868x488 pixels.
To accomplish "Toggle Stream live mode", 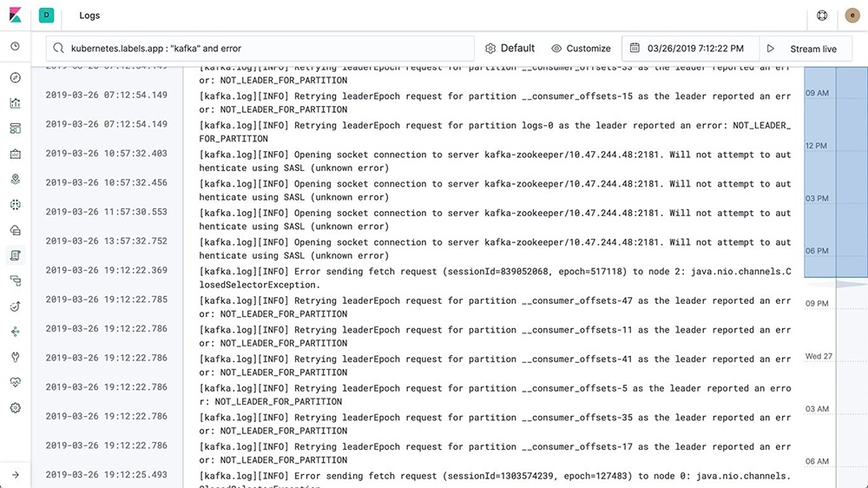I will point(804,49).
